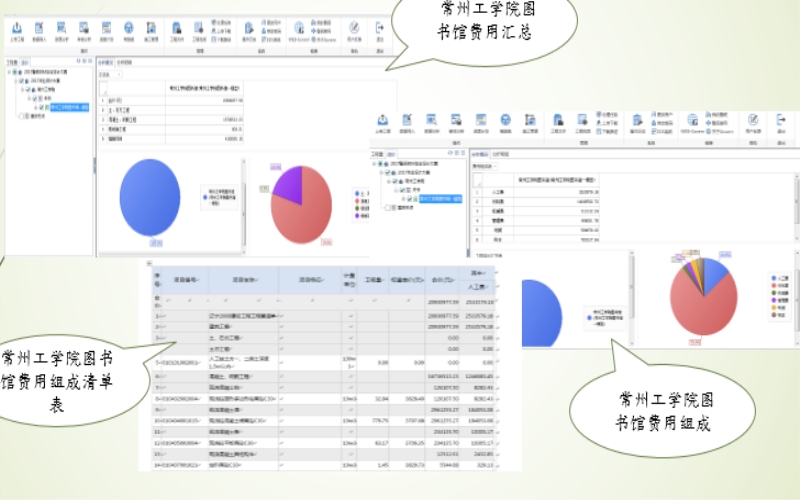Click the 项目特征 column header in the list table
The width and height of the screenshot is (800, 500).
tap(311, 280)
